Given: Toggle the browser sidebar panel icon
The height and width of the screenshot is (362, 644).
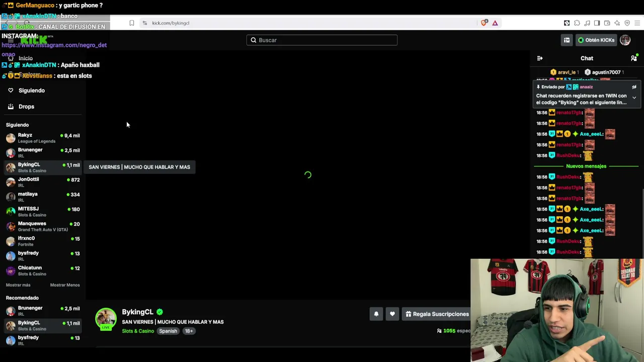Looking at the screenshot, I should tap(597, 23).
